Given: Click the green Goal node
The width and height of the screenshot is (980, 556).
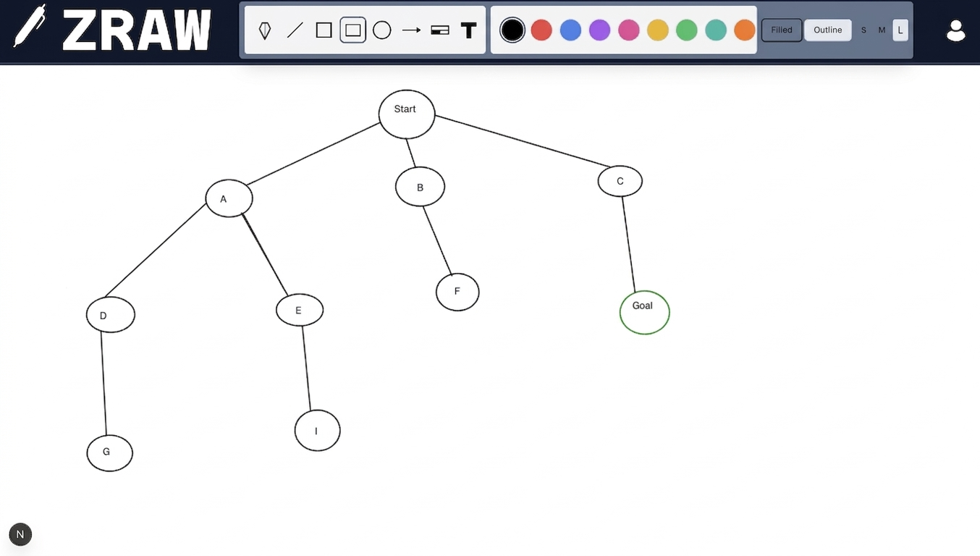Looking at the screenshot, I should click(x=644, y=313).
